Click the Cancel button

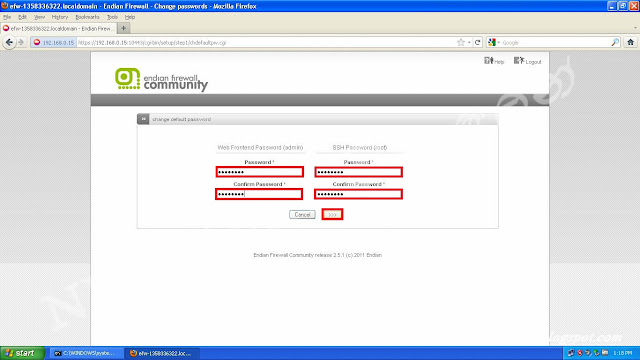302,214
